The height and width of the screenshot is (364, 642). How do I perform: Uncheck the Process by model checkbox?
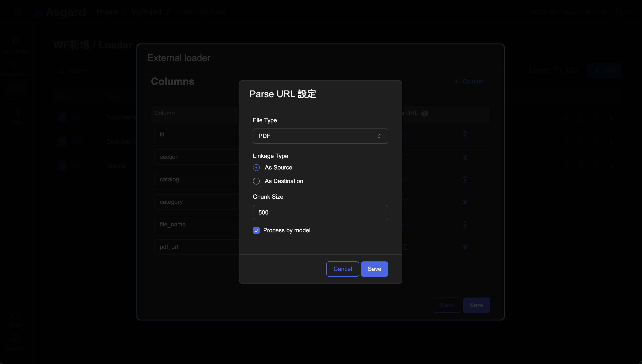(256, 230)
